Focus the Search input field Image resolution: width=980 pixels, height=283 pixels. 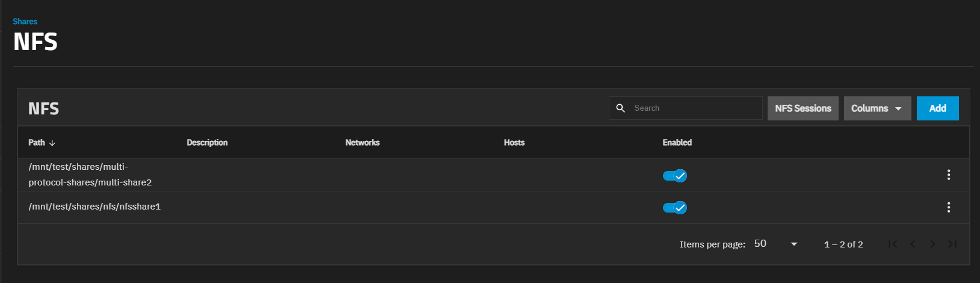point(695,108)
